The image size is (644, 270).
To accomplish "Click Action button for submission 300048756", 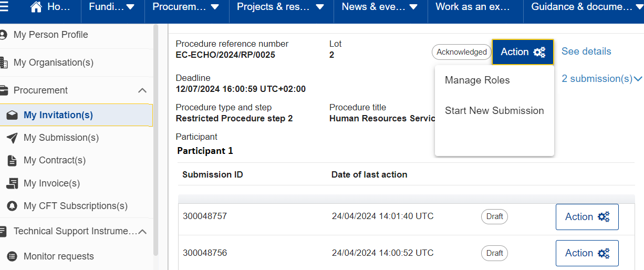I will [x=587, y=253].
